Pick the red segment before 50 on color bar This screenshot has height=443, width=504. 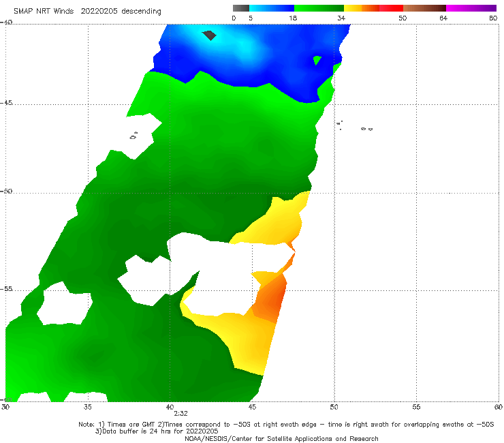pos(391,8)
